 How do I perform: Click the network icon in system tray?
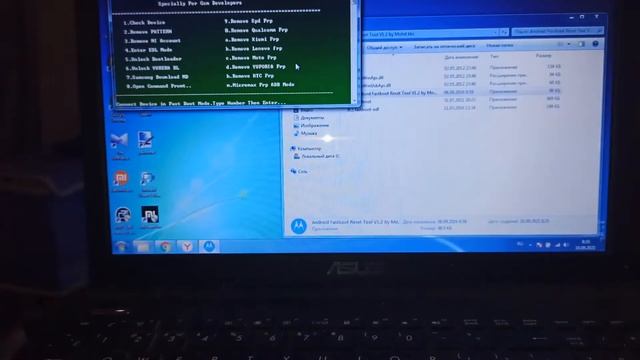click(557, 245)
